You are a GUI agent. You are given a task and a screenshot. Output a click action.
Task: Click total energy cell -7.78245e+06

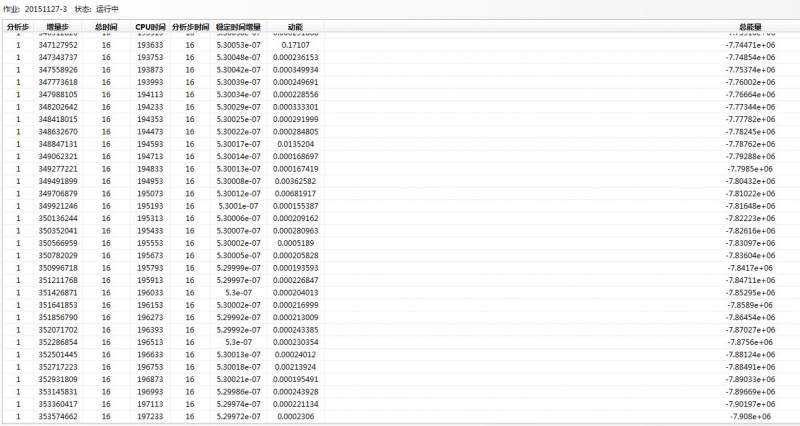coord(750,132)
